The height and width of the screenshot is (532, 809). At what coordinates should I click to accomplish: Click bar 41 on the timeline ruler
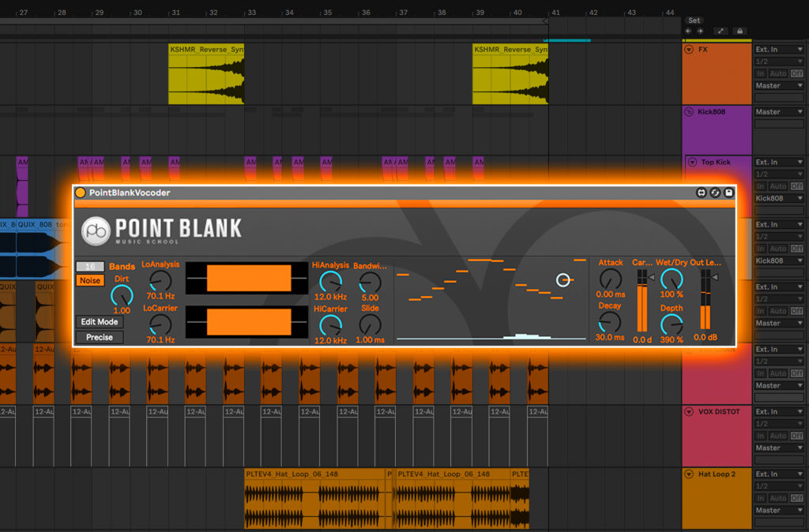coord(555,13)
